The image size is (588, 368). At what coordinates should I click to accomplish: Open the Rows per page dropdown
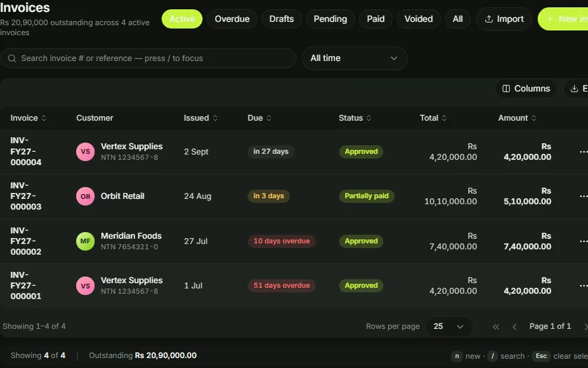pyautogui.click(x=449, y=326)
